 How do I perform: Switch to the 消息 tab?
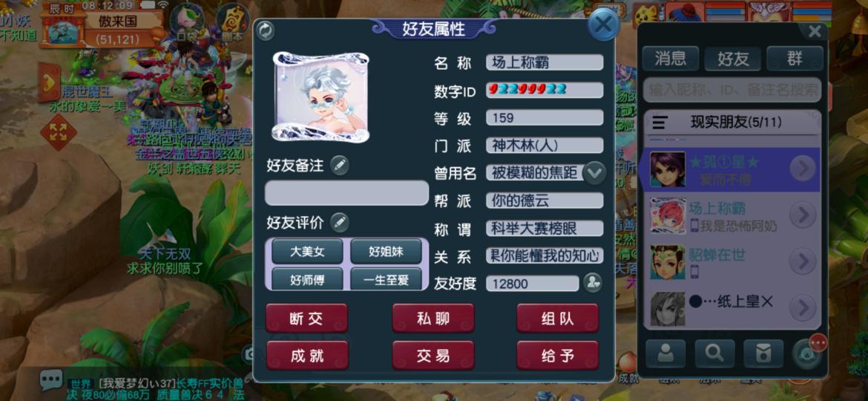pos(671,59)
